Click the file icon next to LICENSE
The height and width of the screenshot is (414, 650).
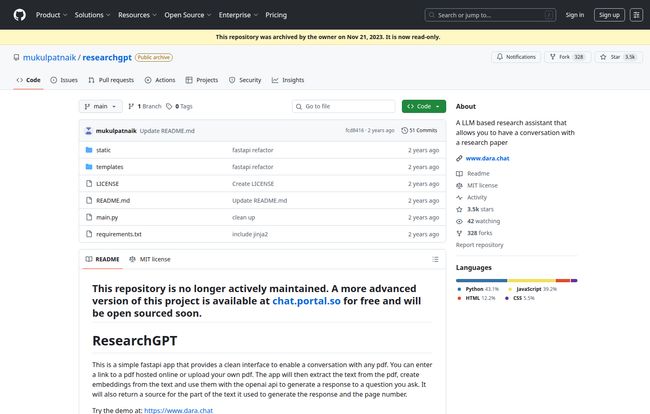point(89,184)
